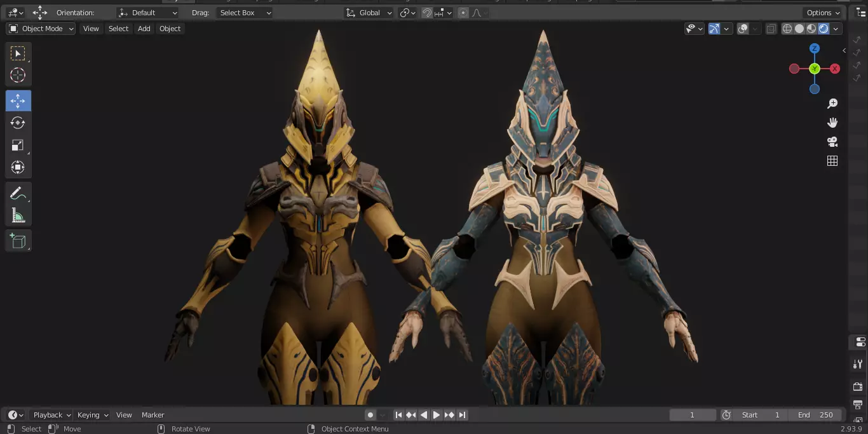Open the Object menu
This screenshot has height=434, width=868.
(170, 29)
